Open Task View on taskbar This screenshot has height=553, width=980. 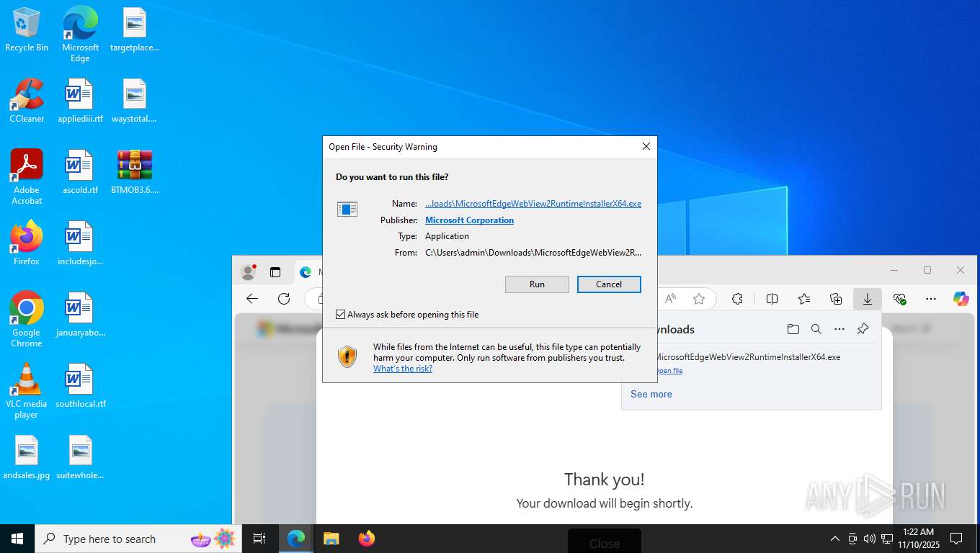point(259,539)
